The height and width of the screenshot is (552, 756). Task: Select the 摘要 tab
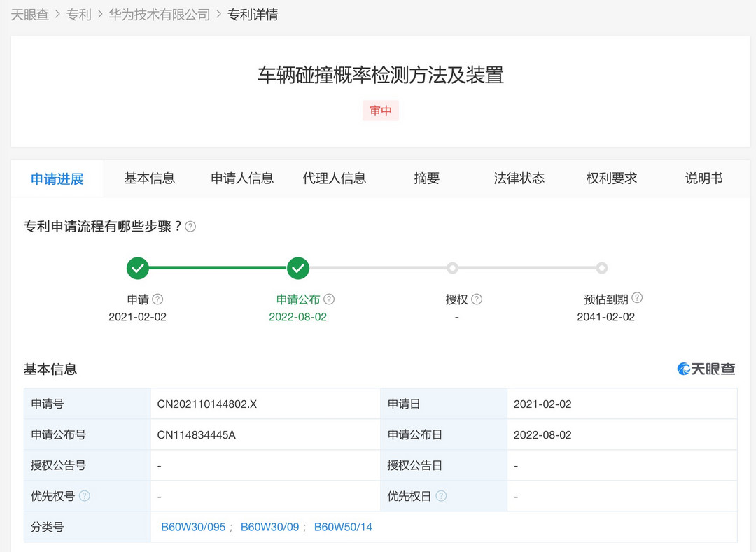[426, 178]
